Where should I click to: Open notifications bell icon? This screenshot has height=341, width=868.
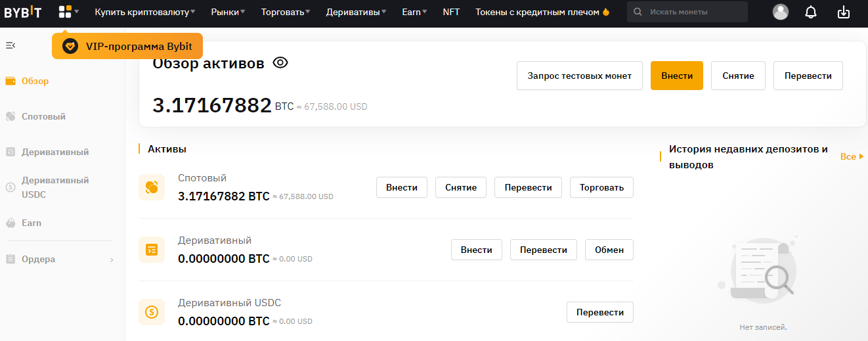click(x=812, y=12)
